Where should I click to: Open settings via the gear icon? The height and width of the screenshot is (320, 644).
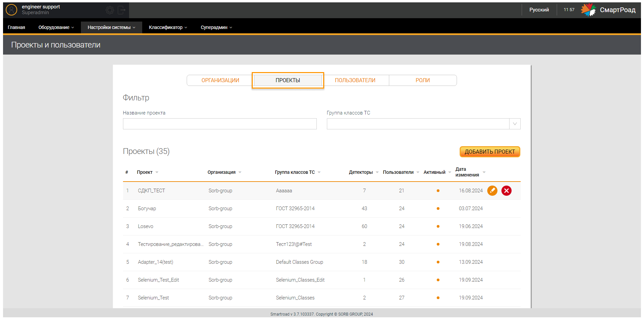(110, 10)
